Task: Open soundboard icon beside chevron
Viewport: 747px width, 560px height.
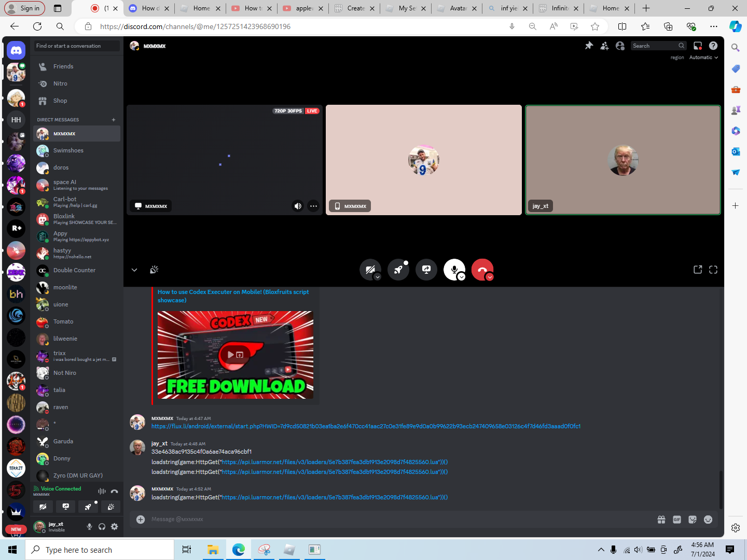Action: pos(154,270)
